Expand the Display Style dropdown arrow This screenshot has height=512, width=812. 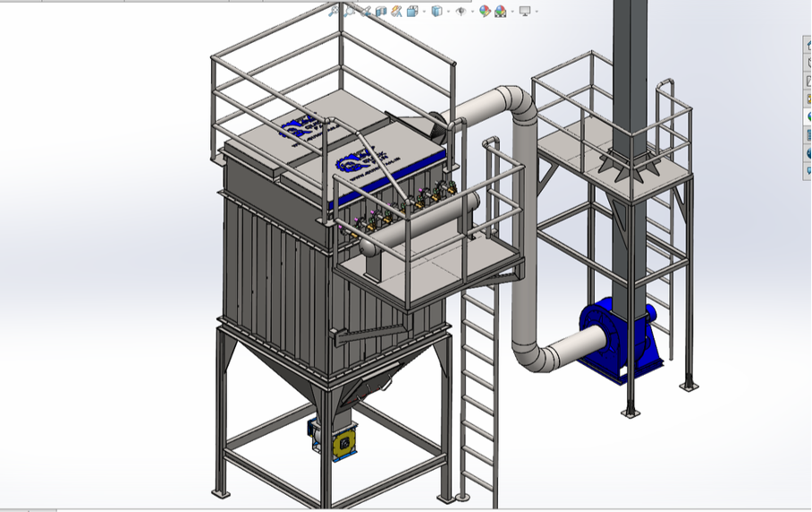click(x=448, y=12)
